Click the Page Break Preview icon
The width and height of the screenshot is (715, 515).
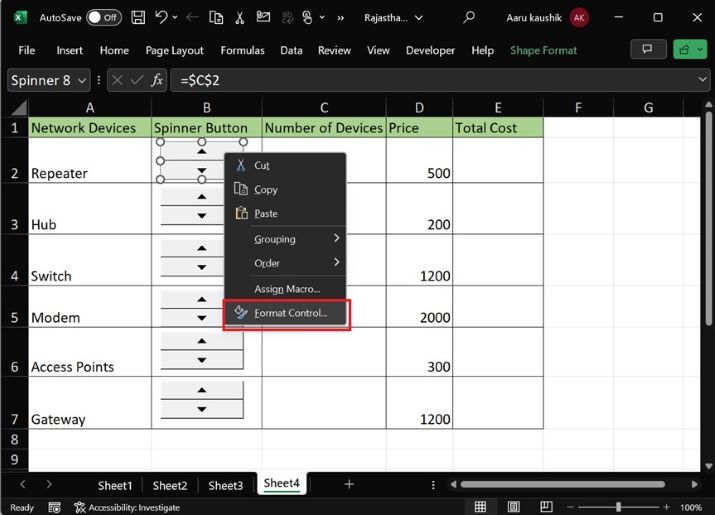[x=545, y=507]
